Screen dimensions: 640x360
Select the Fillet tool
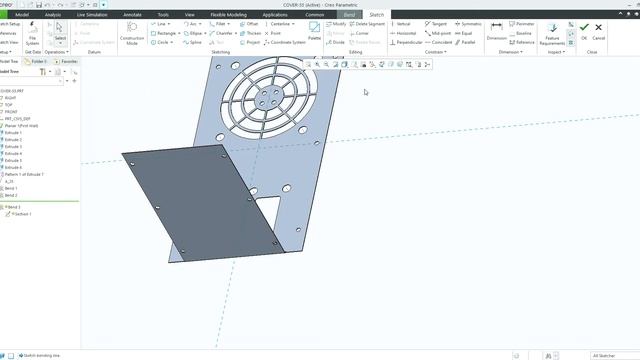(217, 24)
